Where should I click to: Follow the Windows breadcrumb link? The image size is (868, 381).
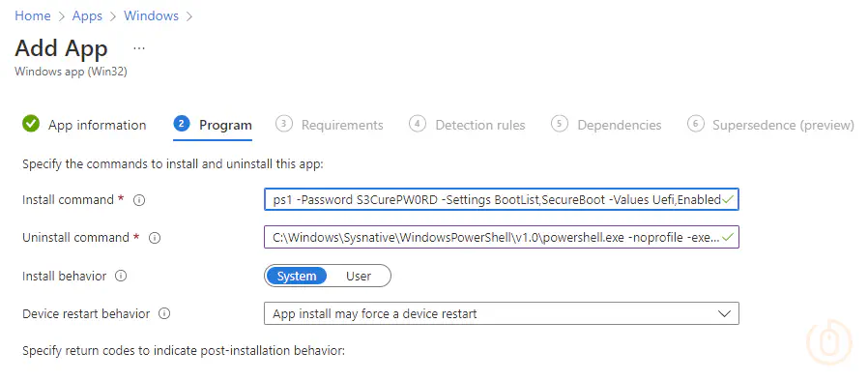point(151,16)
